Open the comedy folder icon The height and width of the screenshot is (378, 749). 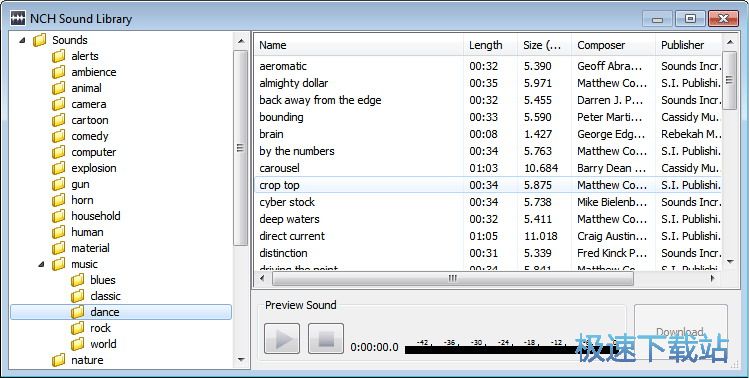tap(59, 136)
